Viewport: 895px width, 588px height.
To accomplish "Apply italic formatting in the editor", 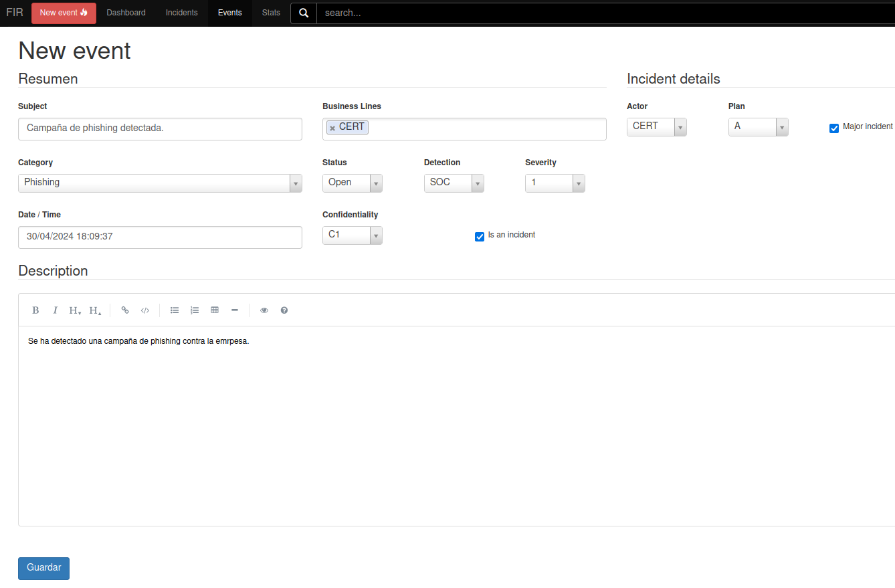I will click(x=56, y=310).
